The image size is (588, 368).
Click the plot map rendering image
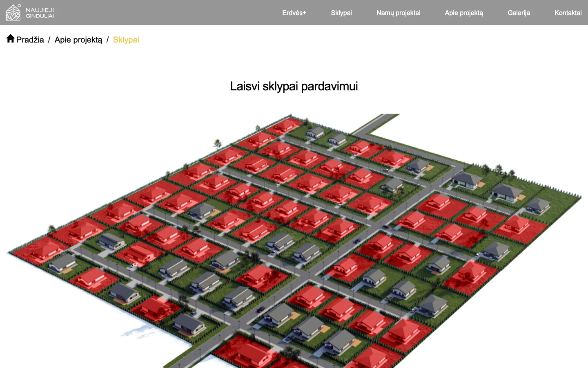(294, 241)
